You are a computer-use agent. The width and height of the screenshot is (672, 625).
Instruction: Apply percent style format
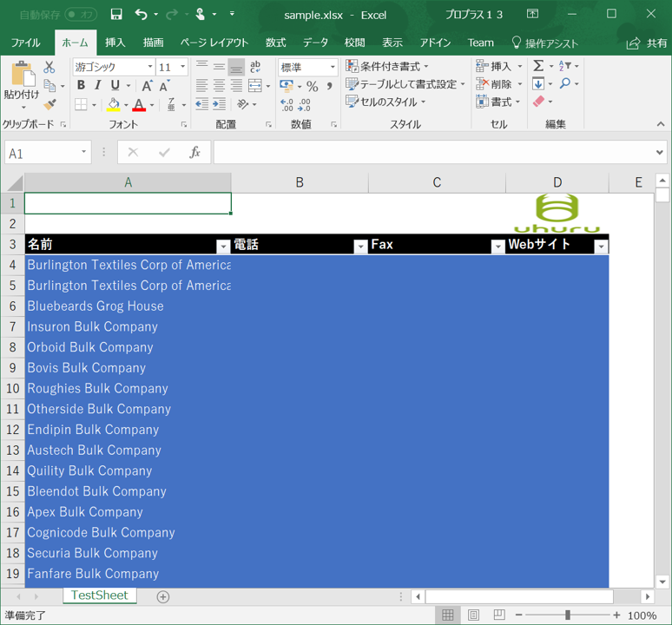click(313, 86)
